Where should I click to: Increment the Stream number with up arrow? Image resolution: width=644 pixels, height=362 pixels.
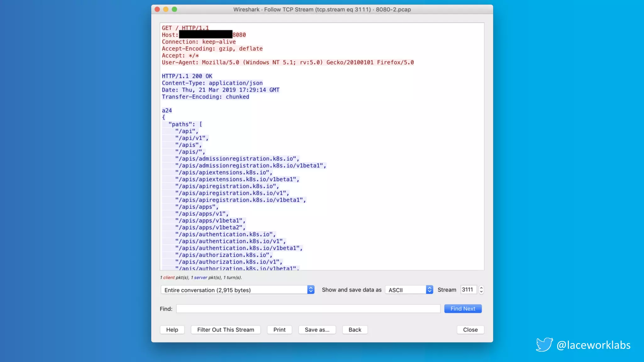tap(481, 288)
